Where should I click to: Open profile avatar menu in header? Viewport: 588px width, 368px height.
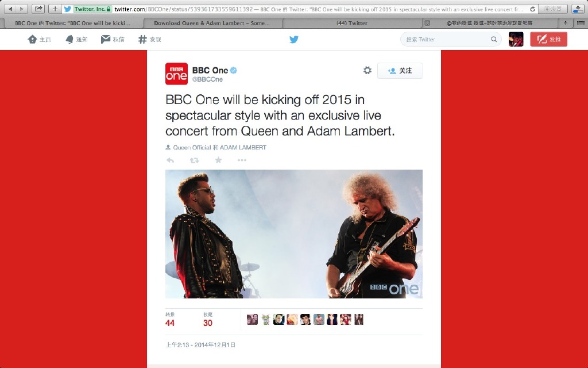click(516, 40)
